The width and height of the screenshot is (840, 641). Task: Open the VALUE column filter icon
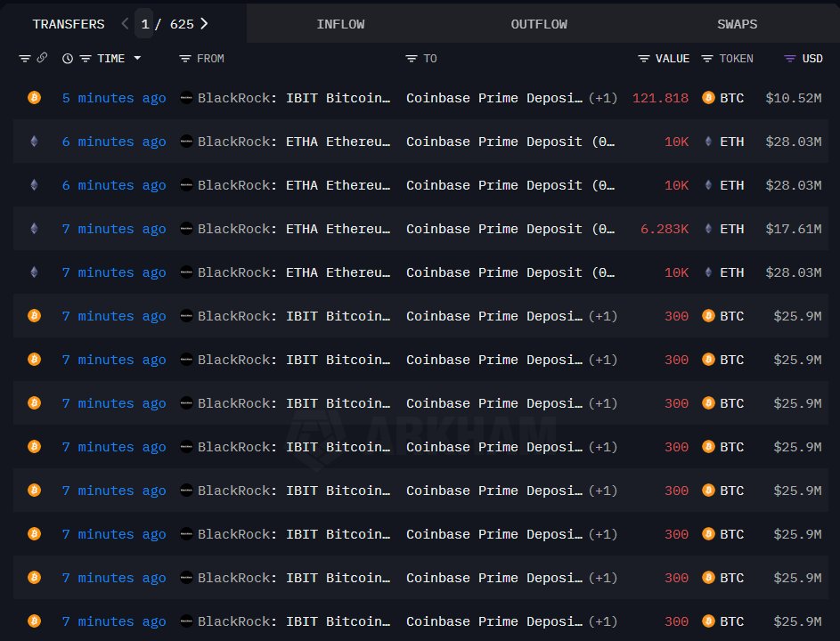pyautogui.click(x=644, y=59)
